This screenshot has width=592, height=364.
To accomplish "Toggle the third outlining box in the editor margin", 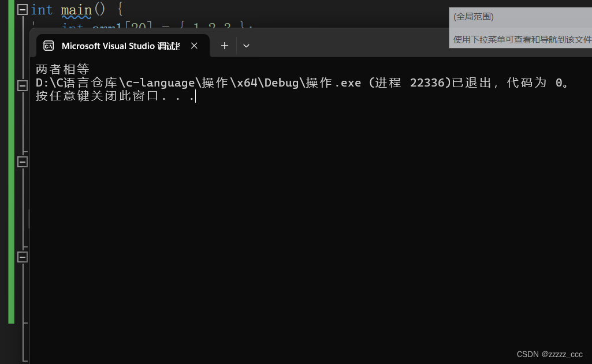I will click(23, 162).
